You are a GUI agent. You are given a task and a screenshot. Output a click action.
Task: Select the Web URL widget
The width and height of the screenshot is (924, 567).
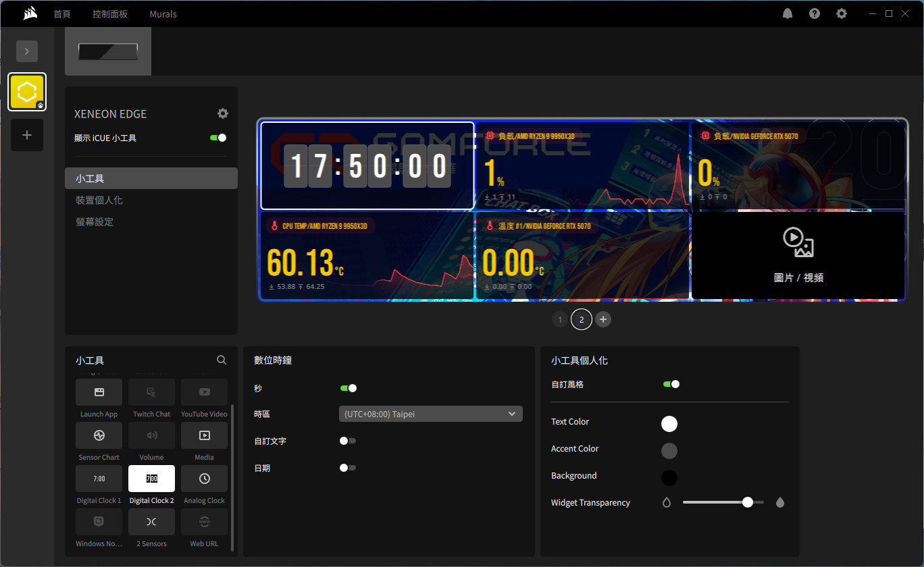pyautogui.click(x=204, y=522)
